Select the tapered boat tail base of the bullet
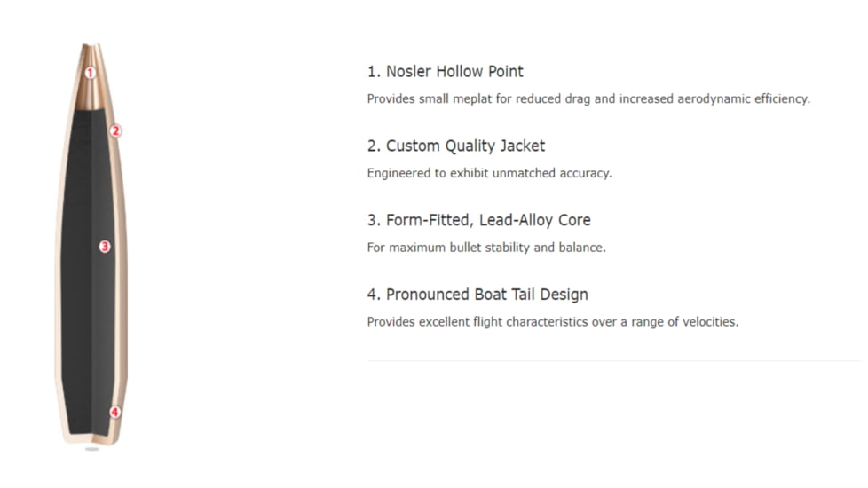 tap(91, 426)
